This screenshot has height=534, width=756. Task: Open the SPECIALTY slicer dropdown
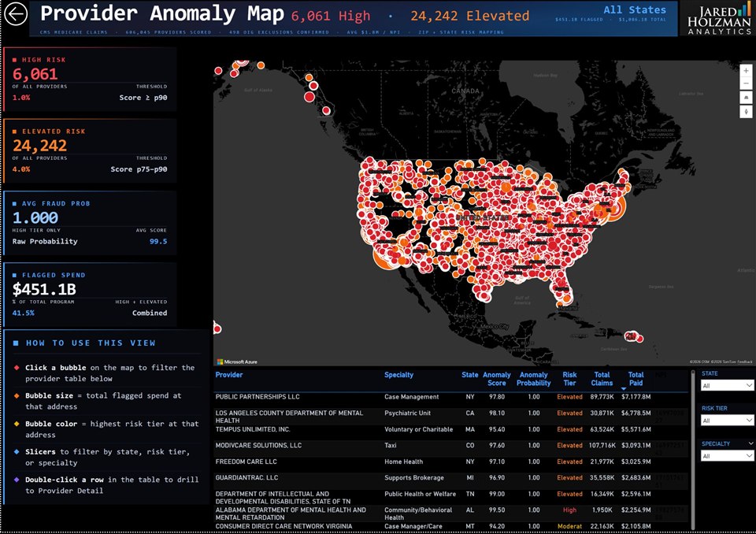[x=727, y=456]
